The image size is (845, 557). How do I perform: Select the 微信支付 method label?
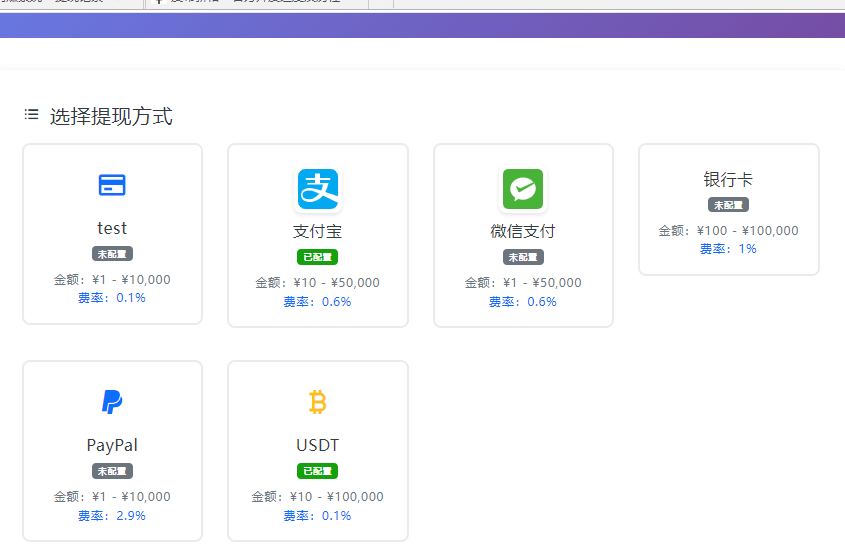point(523,231)
